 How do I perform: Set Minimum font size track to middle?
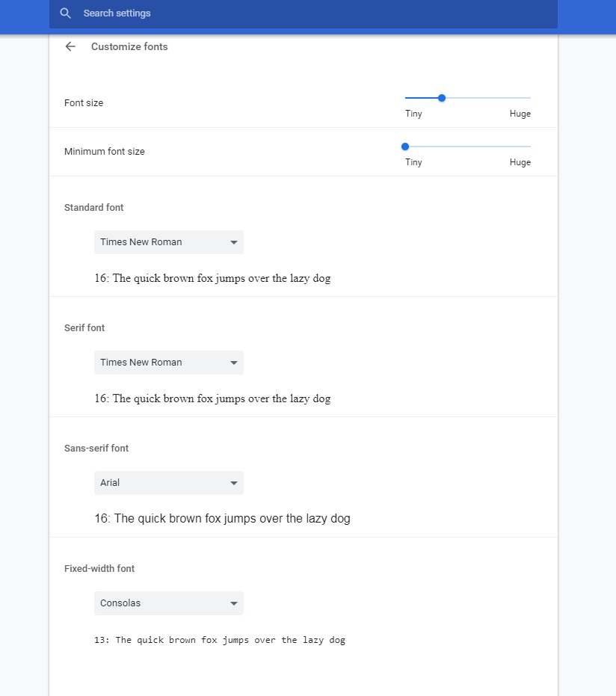[x=468, y=147]
